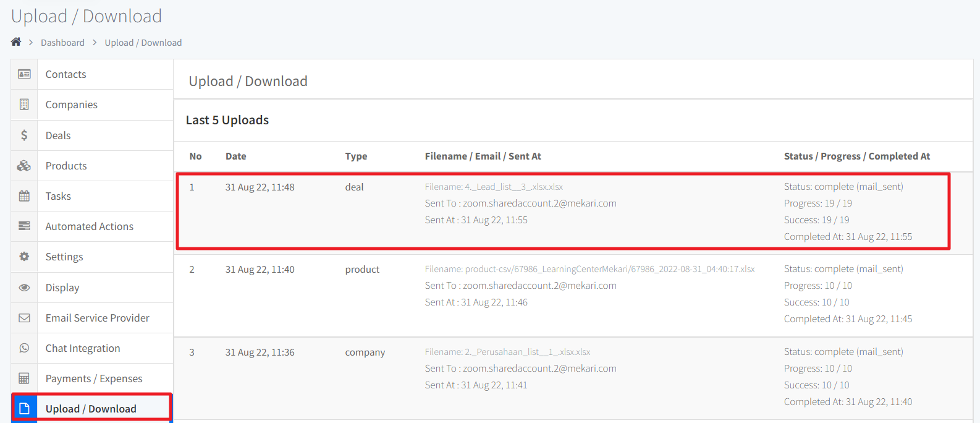
Task: Select Automated Actions in sidebar
Action: pos(90,226)
